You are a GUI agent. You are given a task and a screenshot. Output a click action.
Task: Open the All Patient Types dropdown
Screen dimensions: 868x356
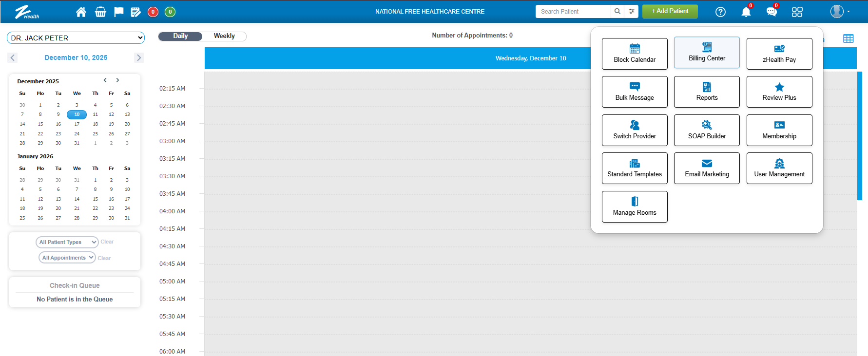coord(67,242)
